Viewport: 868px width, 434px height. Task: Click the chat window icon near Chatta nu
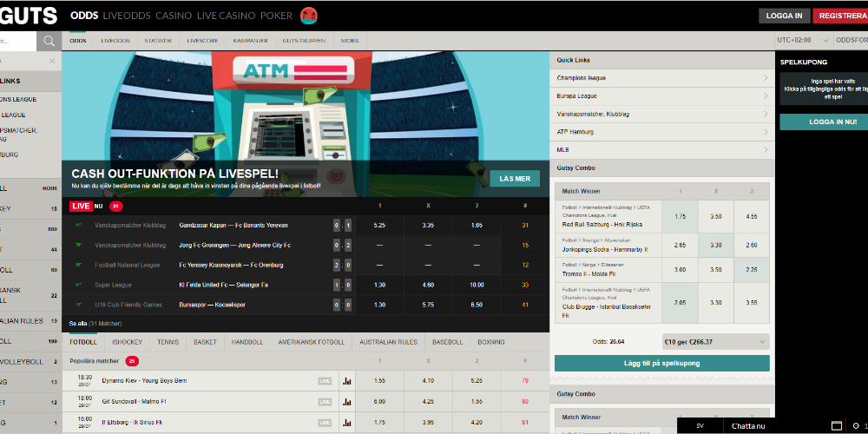pos(837,425)
